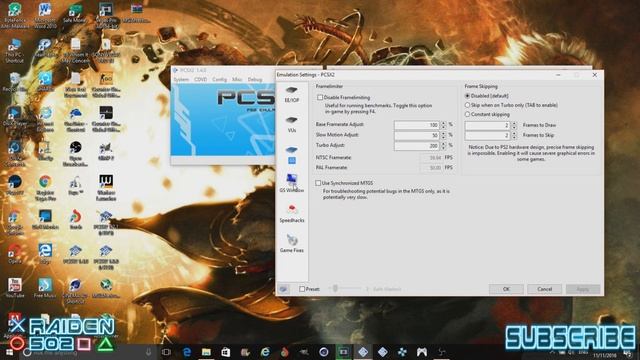Click the PAL Framerate value field
The height and width of the screenshot is (360, 640).
431,168
